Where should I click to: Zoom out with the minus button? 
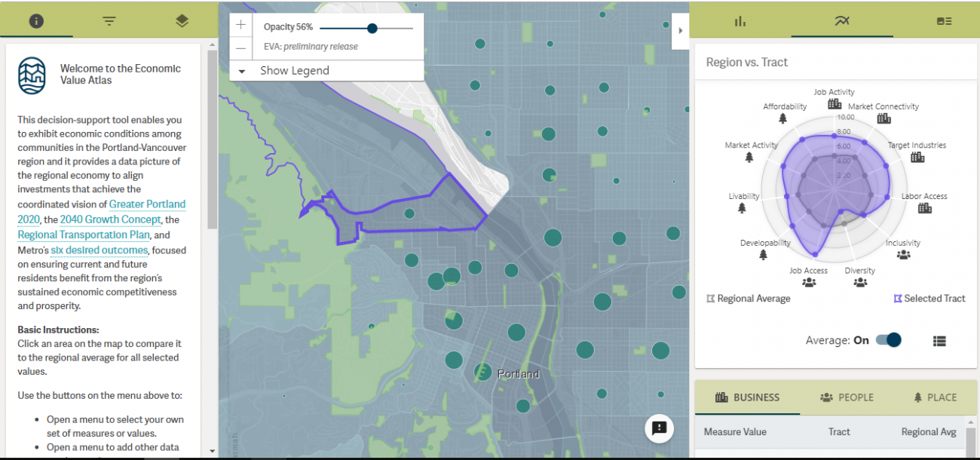[x=240, y=48]
